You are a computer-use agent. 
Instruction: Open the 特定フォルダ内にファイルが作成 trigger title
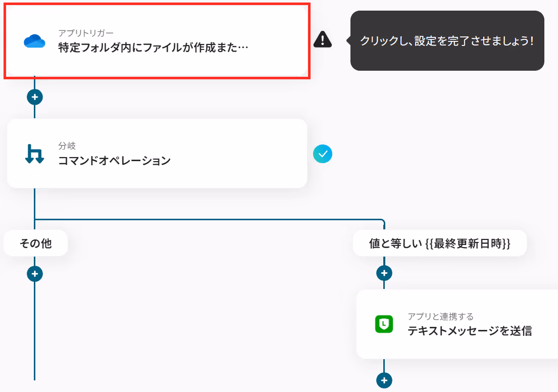(x=153, y=47)
